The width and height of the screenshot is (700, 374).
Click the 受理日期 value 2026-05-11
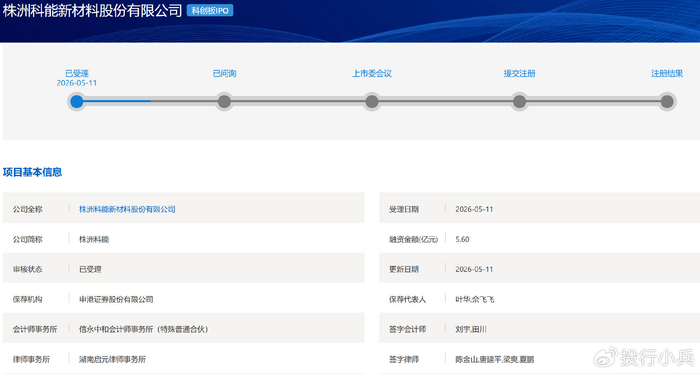pos(474,209)
